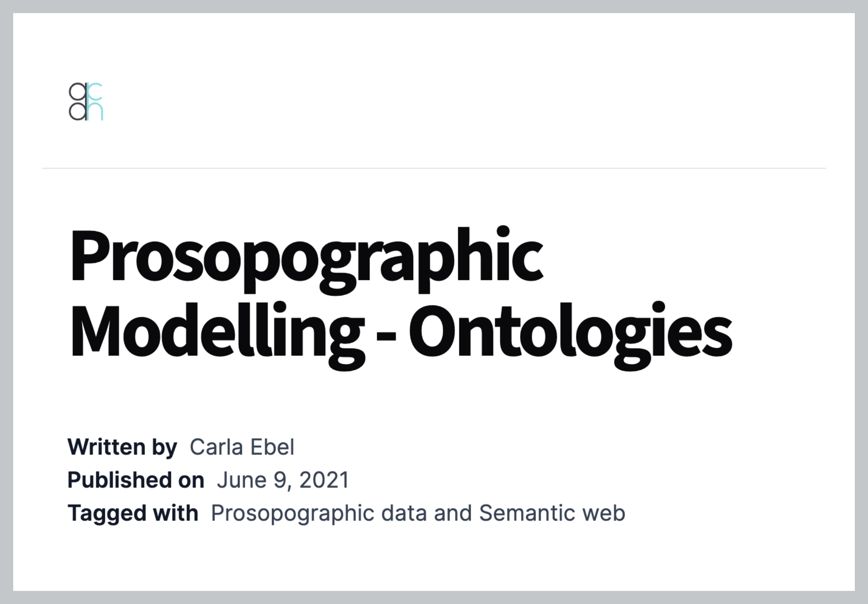
Task: Select the date June 9, 2021
Action: (x=283, y=480)
